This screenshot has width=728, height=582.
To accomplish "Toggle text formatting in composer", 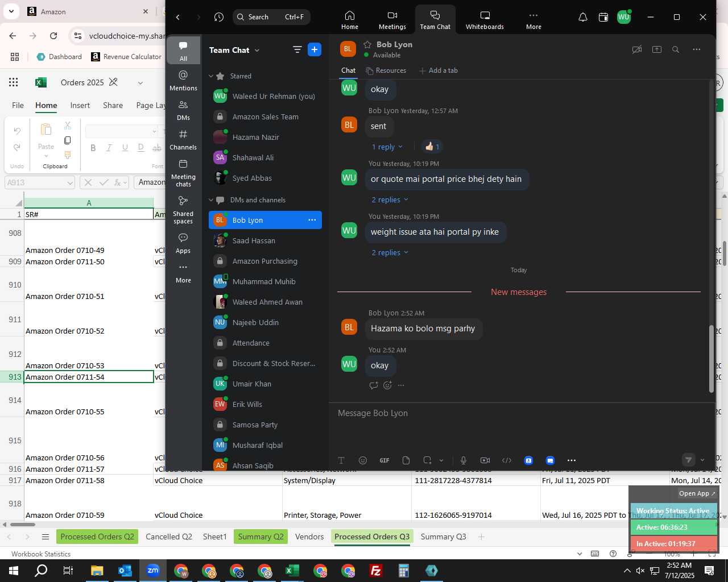I will tap(341, 460).
